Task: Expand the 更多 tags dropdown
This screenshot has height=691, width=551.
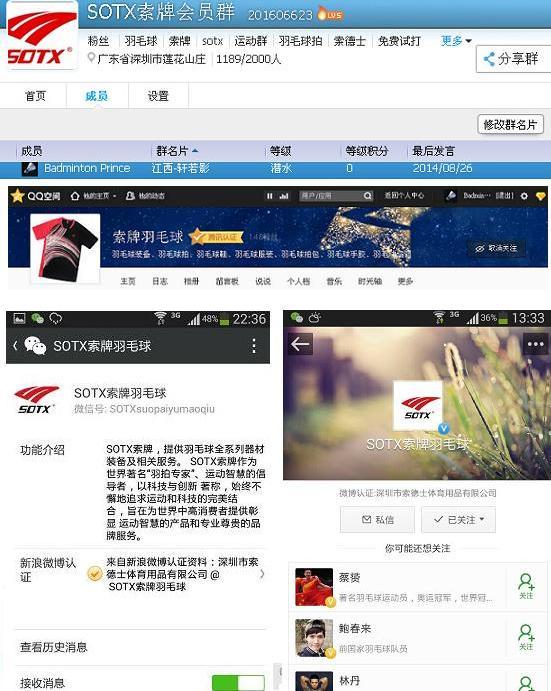Action: (456, 41)
